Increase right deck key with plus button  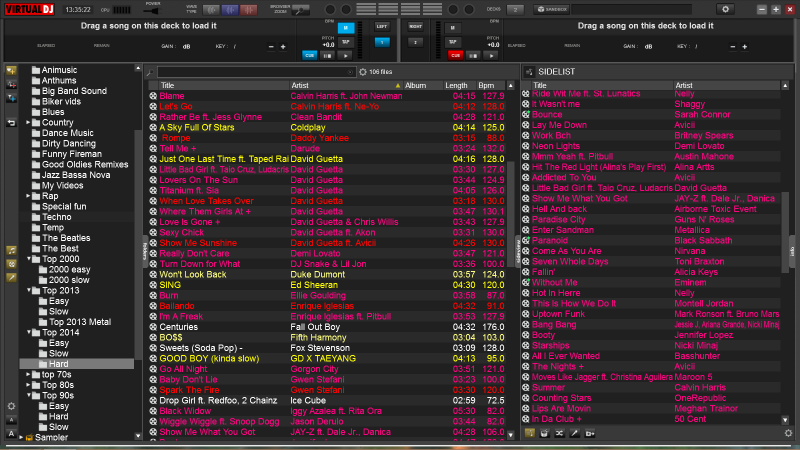(x=744, y=47)
